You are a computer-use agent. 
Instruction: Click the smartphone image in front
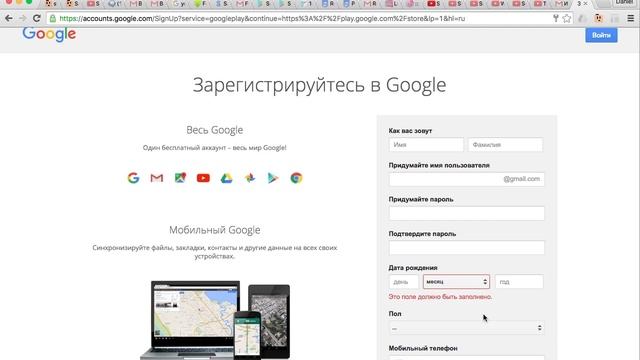(x=247, y=336)
